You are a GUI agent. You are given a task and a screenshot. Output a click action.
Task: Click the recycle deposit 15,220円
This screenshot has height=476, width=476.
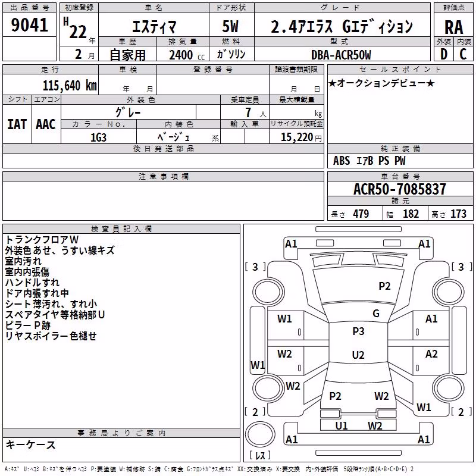(x=301, y=137)
